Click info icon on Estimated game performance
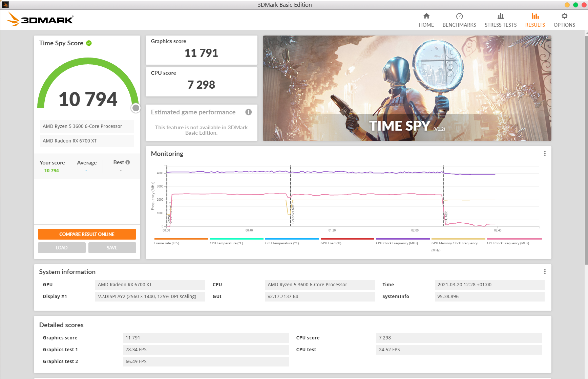This screenshot has height=379, width=588. (x=249, y=112)
